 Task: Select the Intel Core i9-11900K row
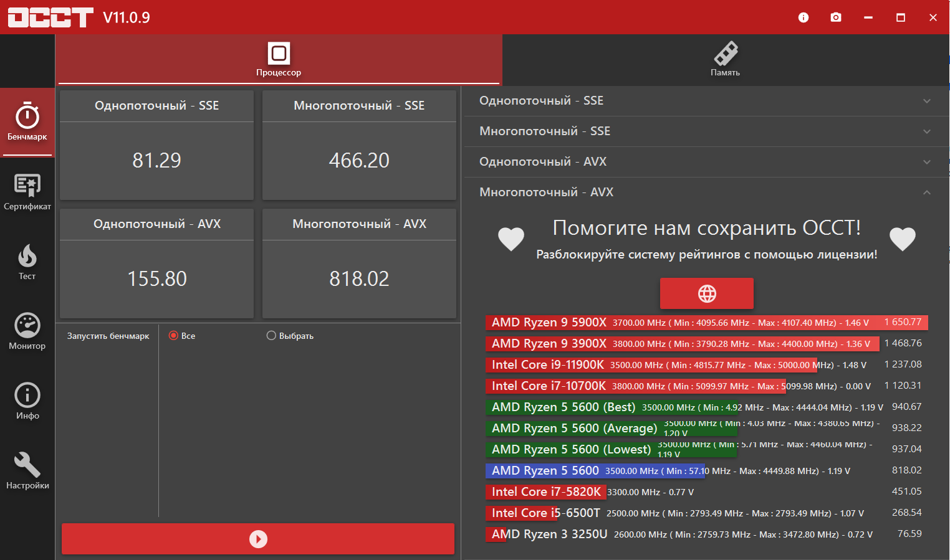[x=707, y=365]
